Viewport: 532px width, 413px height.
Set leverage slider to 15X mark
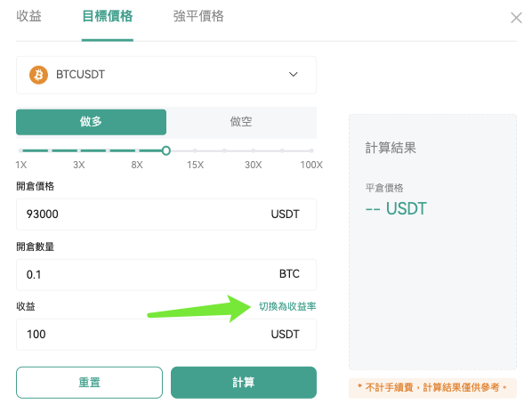(x=195, y=150)
